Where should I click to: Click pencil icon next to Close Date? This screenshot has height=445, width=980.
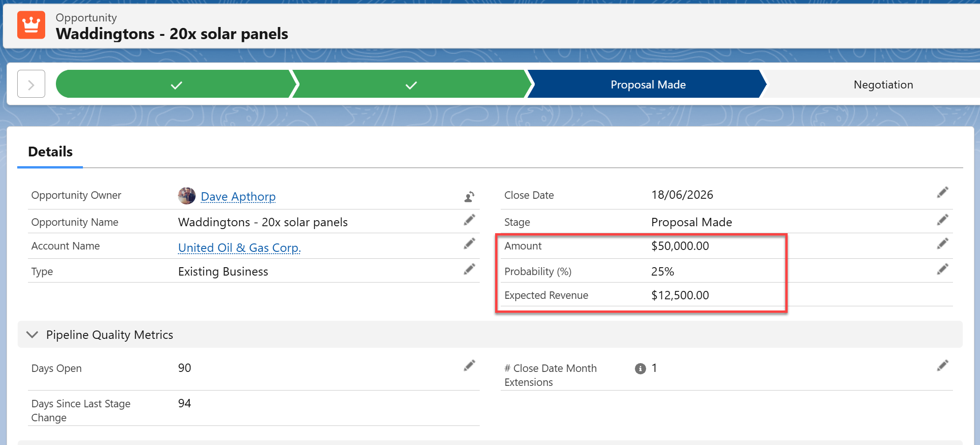[942, 193]
